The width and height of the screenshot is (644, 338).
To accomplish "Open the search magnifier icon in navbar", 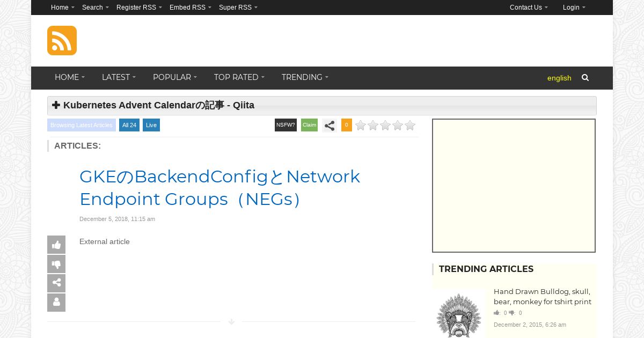I will pos(585,78).
